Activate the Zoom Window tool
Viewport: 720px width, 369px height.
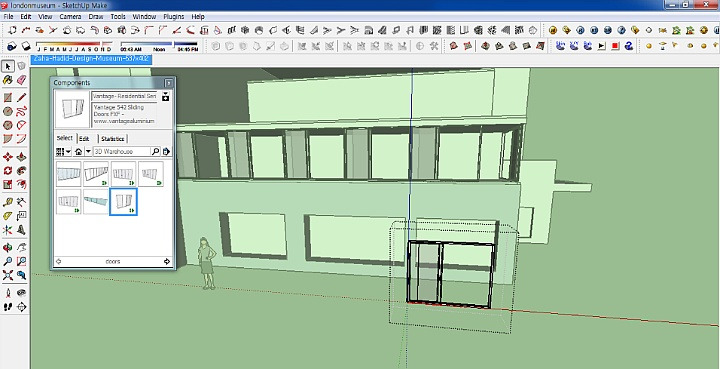[x=21, y=262]
